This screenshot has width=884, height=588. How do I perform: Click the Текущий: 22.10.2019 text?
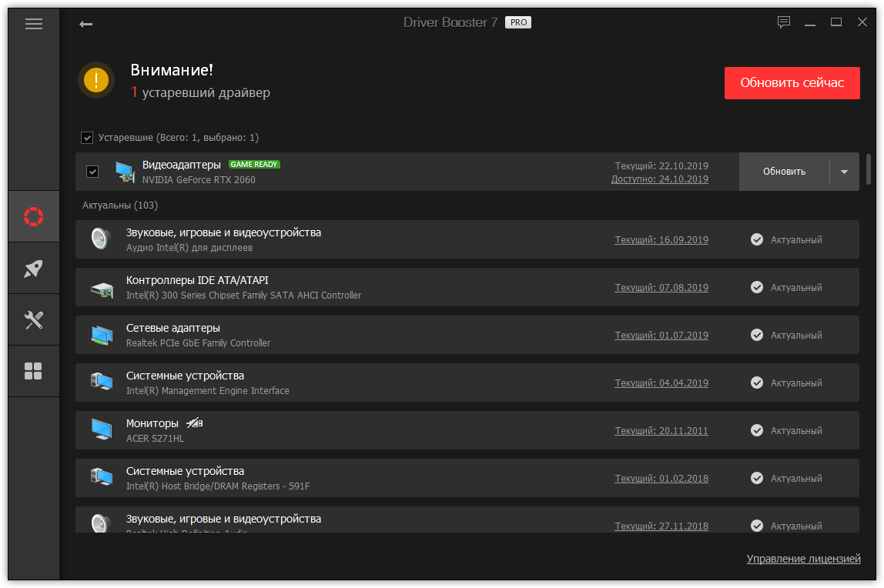(661, 165)
